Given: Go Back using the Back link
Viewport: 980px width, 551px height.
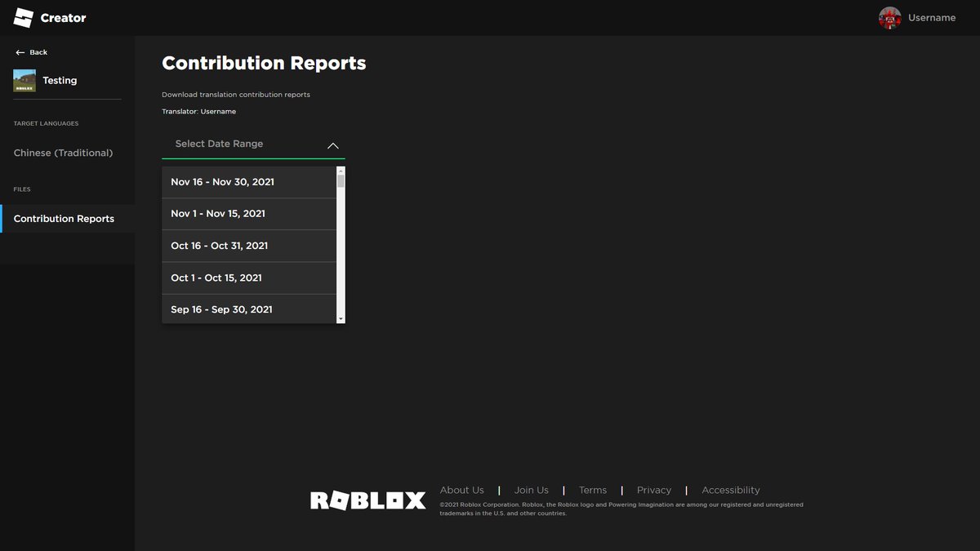Looking at the screenshot, I should tap(38, 52).
